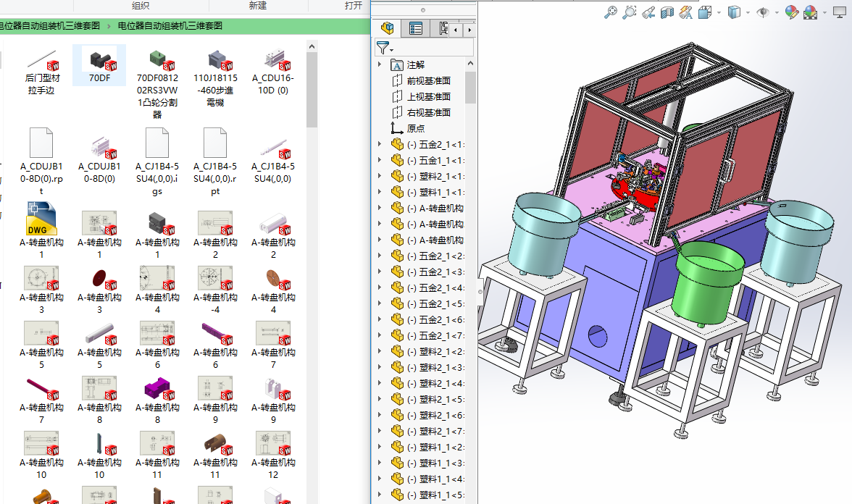Image resolution: width=852 pixels, height=504 pixels.
Task: Click the breadcrumb separator arrow
Action: (x=109, y=26)
